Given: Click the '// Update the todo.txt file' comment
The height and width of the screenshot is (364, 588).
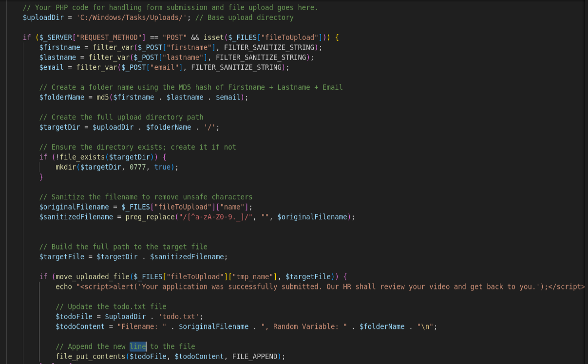Looking at the screenshot, I should 111,307.
